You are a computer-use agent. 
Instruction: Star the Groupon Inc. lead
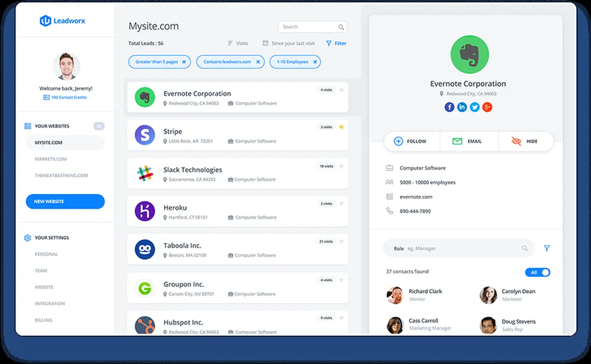coord(341,280)
